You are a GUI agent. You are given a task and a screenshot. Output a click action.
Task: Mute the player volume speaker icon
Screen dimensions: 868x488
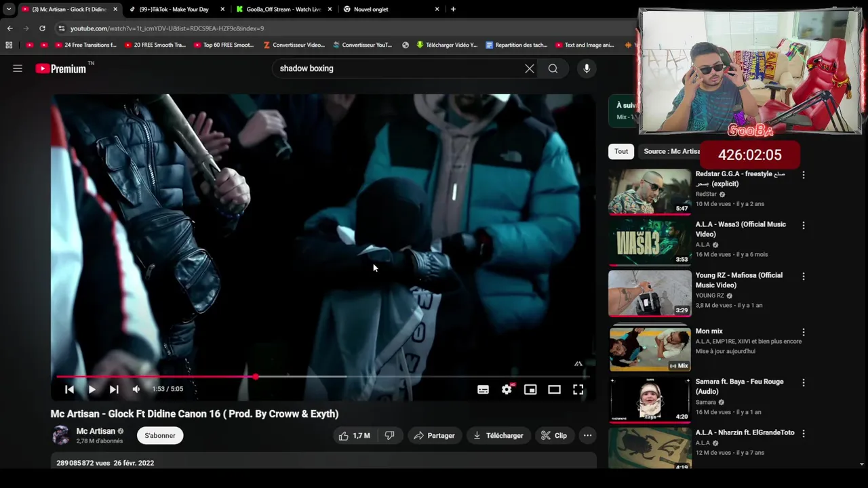(136, 389)
